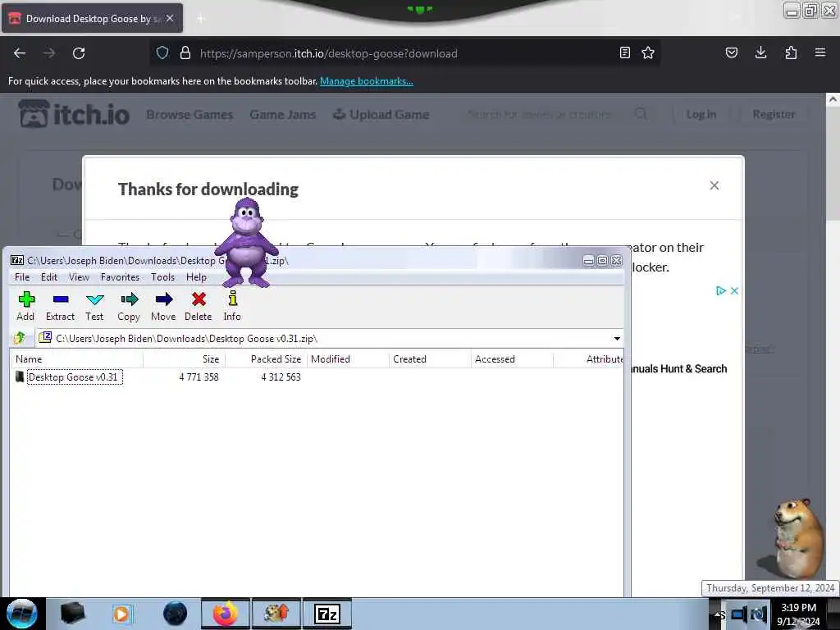Go back in the Firefox browser
Viewport: 840px width, 630px height.
(20, 53)
